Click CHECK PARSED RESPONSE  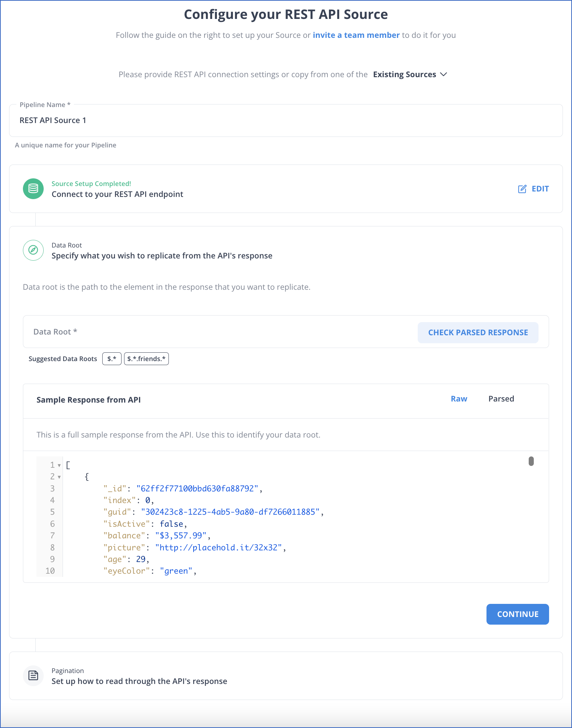pos(478,332)
